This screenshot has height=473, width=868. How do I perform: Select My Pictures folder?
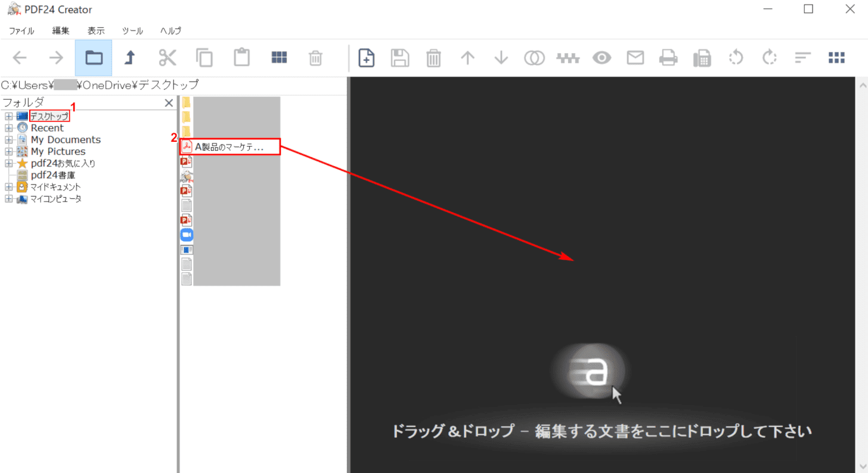[x=58, y=152]
